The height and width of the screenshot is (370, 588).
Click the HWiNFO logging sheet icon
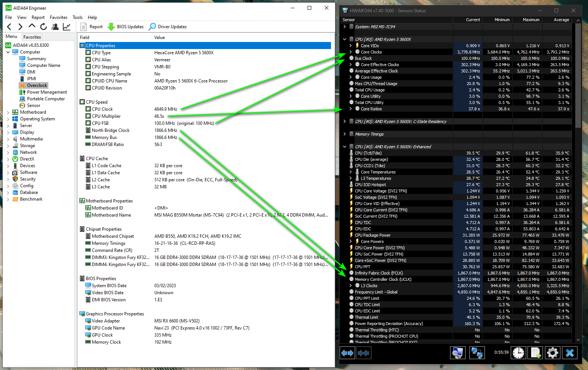coord(536,353)
